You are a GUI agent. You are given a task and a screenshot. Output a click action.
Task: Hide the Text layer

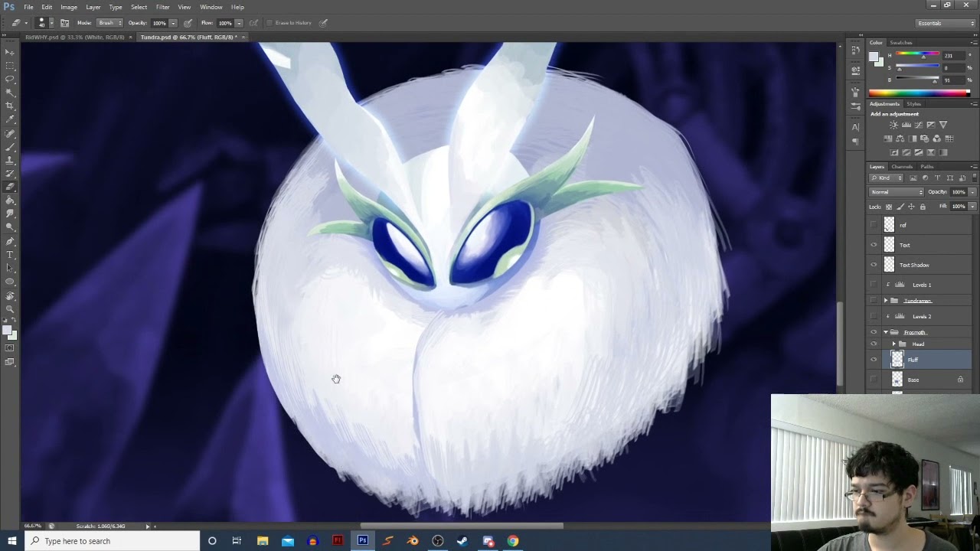pyautogui.click(x=874, y=245)
